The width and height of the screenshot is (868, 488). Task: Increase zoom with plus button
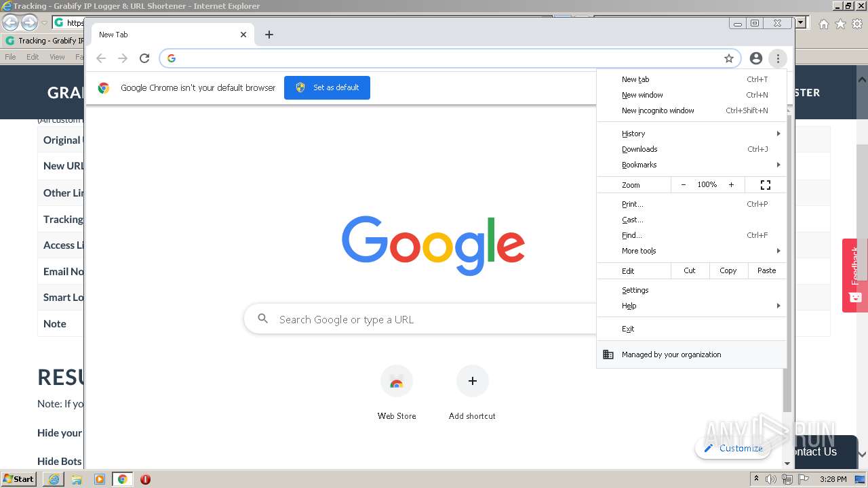pyautogui.click(x=731, y=185)
